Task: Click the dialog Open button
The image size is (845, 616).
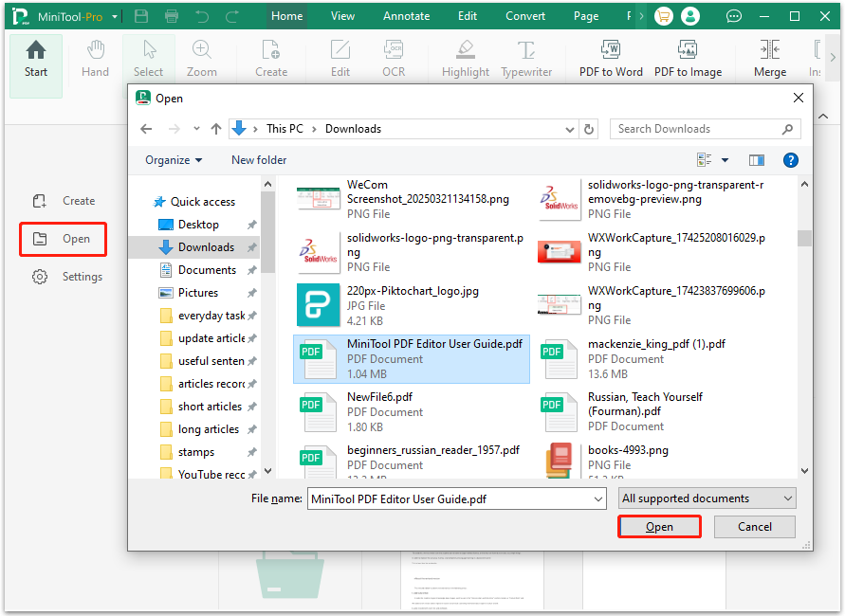Action: click(659, 527)
